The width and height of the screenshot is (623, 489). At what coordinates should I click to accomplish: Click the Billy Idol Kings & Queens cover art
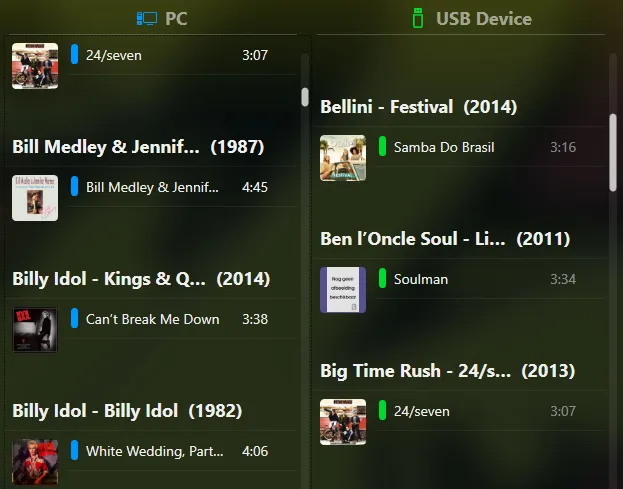pos(35,330)
